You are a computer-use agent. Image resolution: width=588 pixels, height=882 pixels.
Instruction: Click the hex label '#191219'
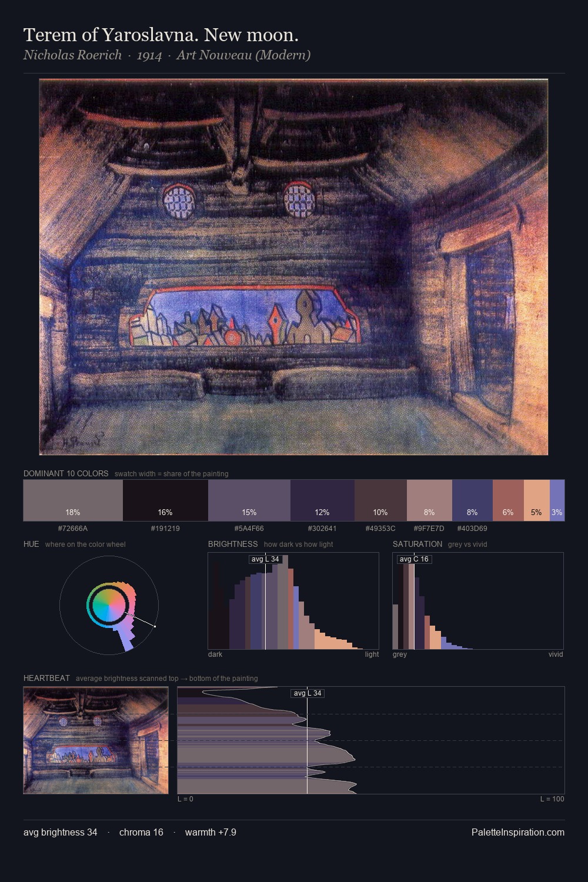(x=165, y=528)
